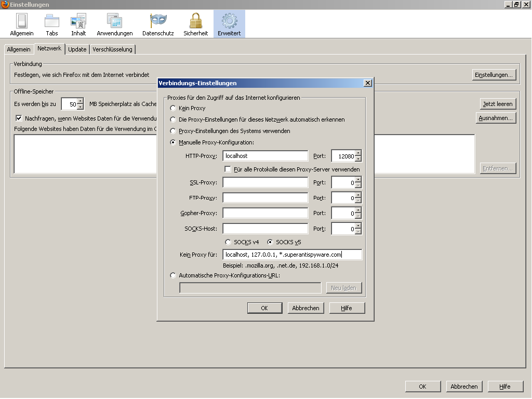Image resolution: width=532 pixels, height=399 pixels.
Task: Select the SOCKS v4 radio button
Action: (x=228, y=242)
